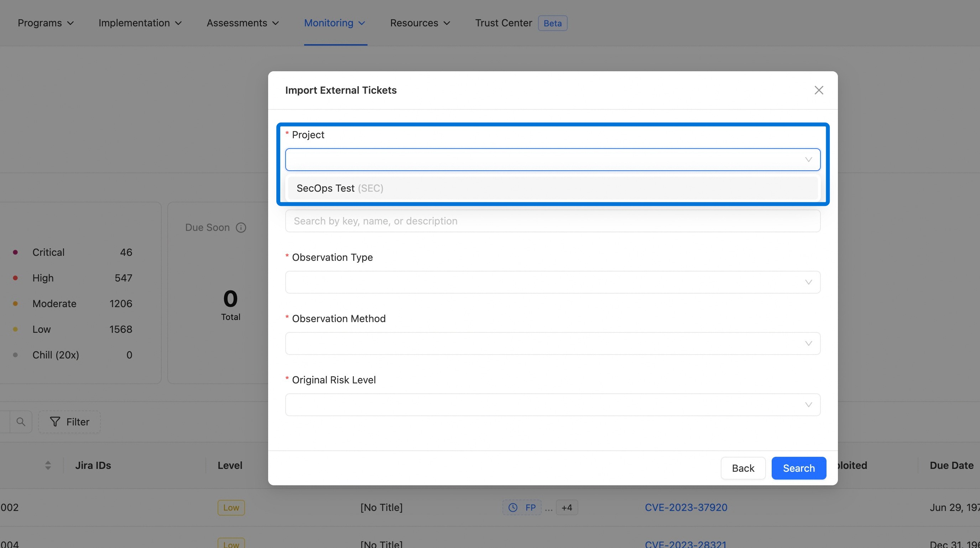
Task: Click the sort arrows beside Jira IDs column
Action: [x=48, y=465]
